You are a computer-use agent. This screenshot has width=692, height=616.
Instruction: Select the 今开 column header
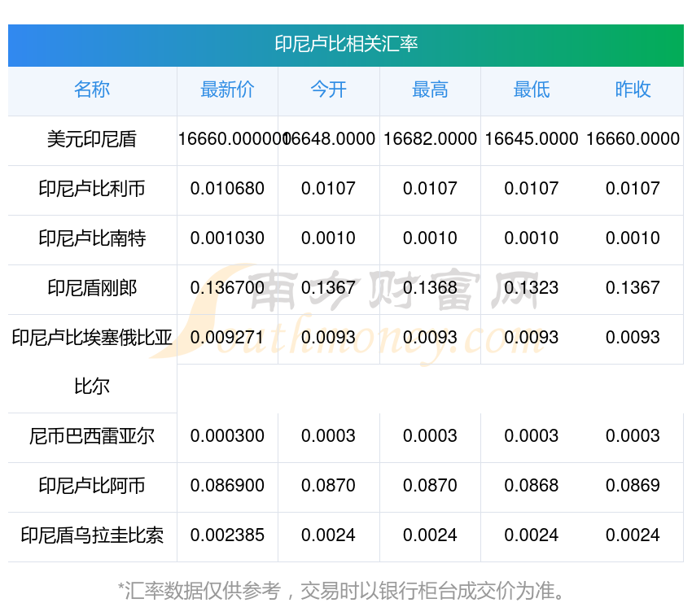click(328, 90)
